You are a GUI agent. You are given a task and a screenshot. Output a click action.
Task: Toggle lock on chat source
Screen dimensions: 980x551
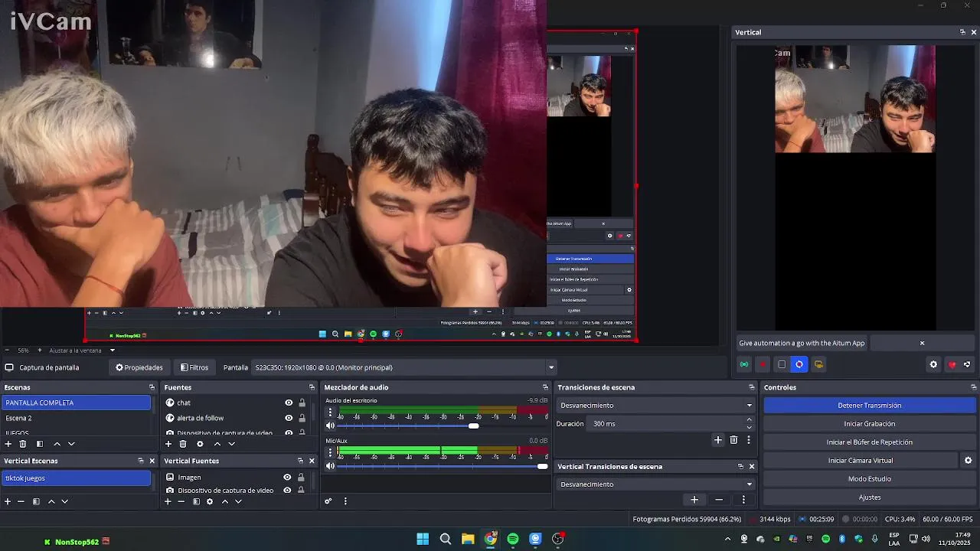(302, 403)
